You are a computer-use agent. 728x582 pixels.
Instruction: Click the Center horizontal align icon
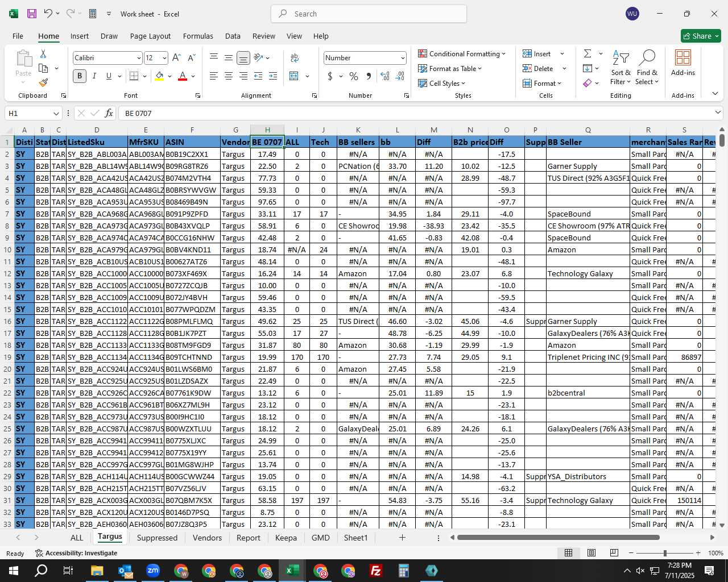[x=229, y=76]
